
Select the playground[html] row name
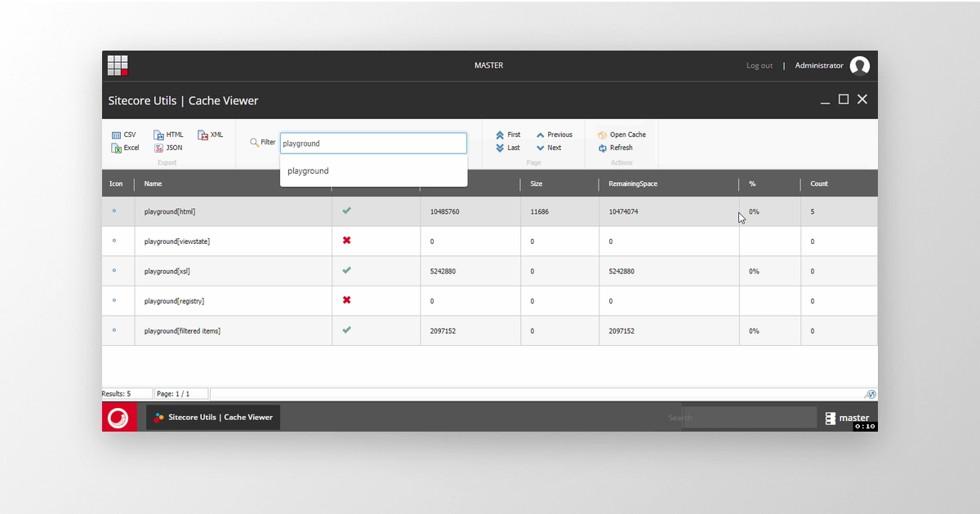(x=170, y=212)
